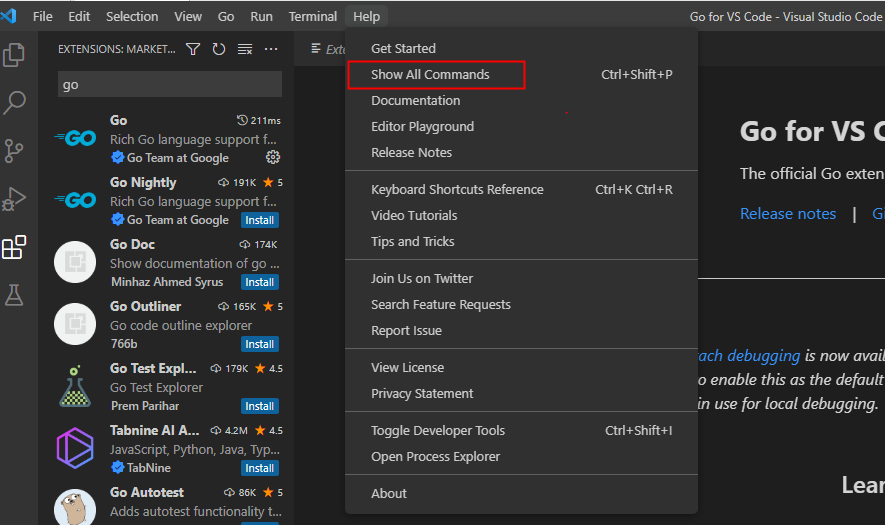885x525 pixels.
Task: Select Show All Commands
Action: pyautogui.click(x=522, y=75)
